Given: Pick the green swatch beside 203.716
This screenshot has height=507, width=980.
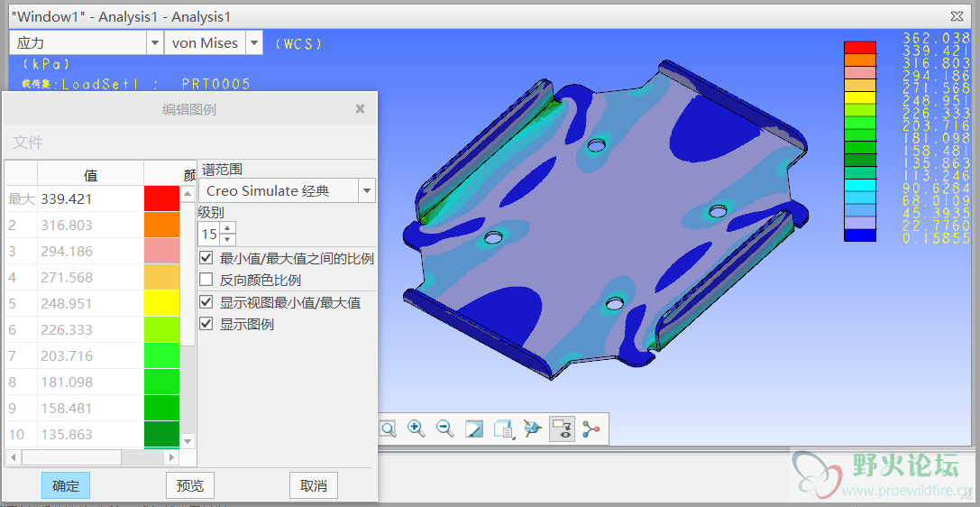Looking at the screenshot, I should (162, 355).
